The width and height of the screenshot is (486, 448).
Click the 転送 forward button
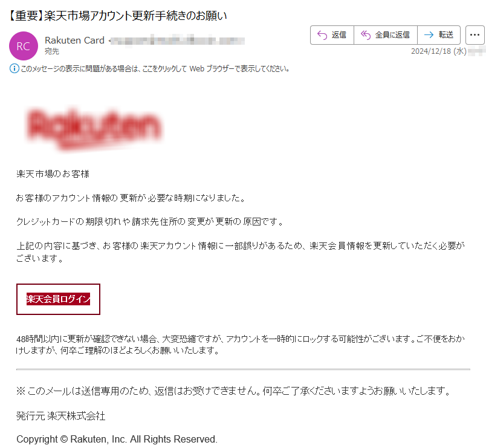point(439,35)
